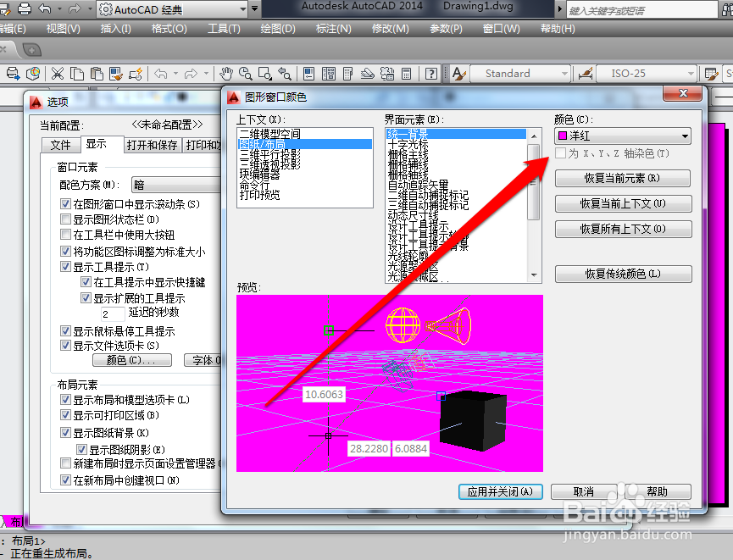Click the Text Style icon
Image resolution: width=733 pixels, height=560 pixels.
(x=459, y=74)
